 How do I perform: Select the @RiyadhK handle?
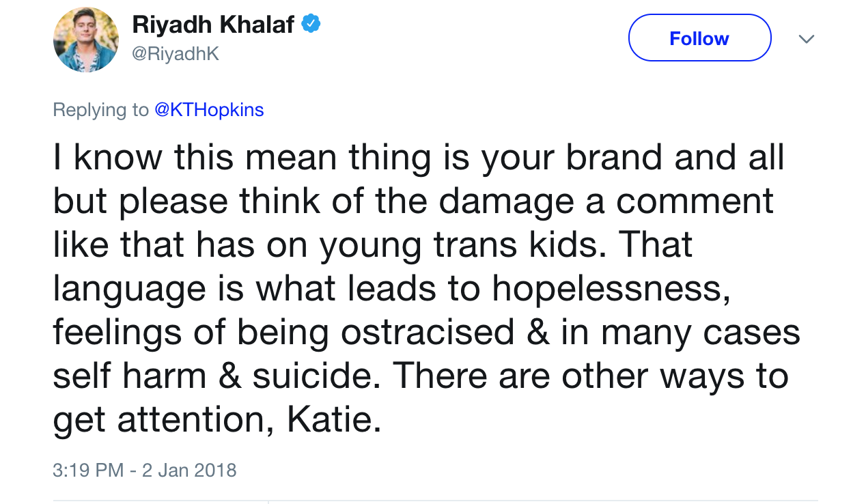(176, 54)
